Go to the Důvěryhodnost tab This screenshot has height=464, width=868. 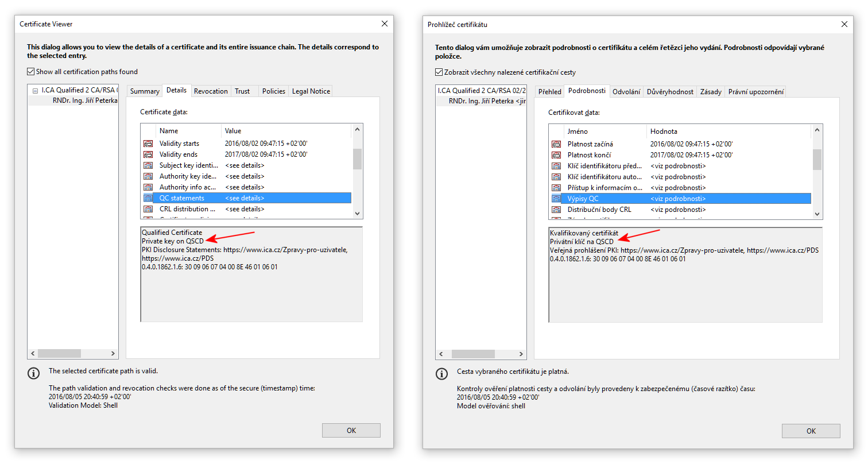(x=670, y=92)
